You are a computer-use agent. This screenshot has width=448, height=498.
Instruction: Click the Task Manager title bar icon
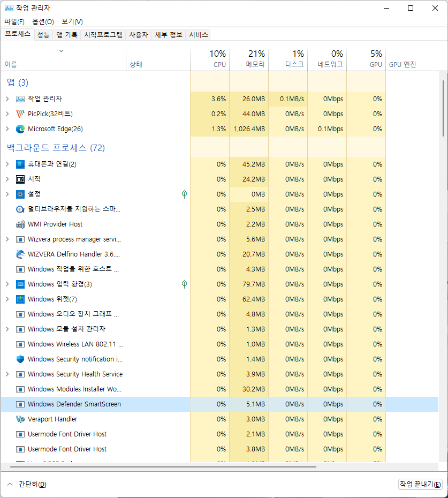pyautogui.click(x=9, y=8)
